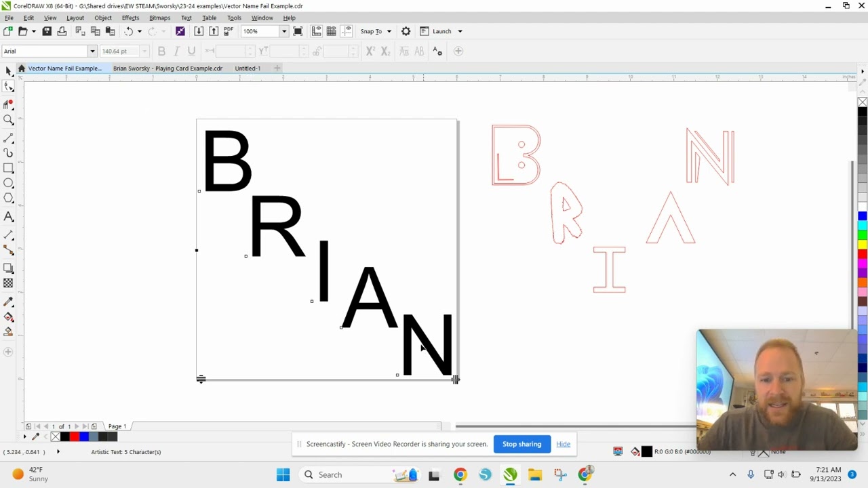This screenshot has height=488, width=868.
Task: Activate the Text tool
Action: coord(8,217)
